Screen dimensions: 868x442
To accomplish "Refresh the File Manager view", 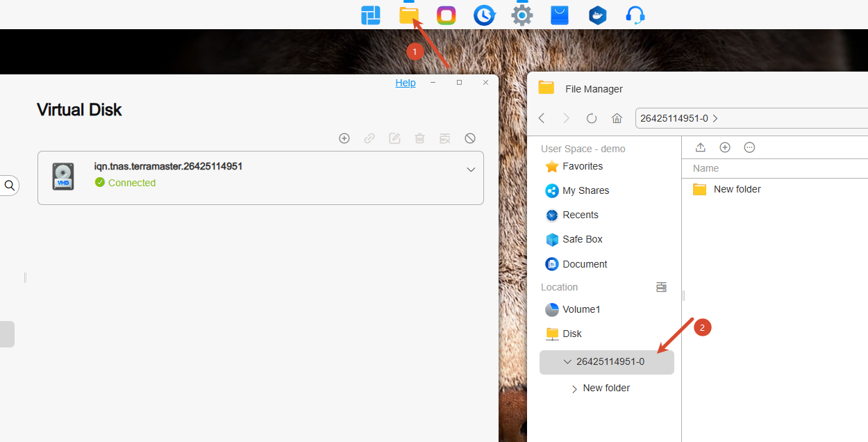I will 592,118.
